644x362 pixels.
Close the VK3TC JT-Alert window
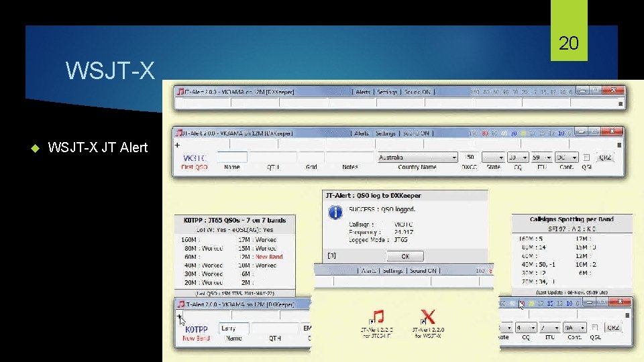pyautogui.click(x=612, y=131)
